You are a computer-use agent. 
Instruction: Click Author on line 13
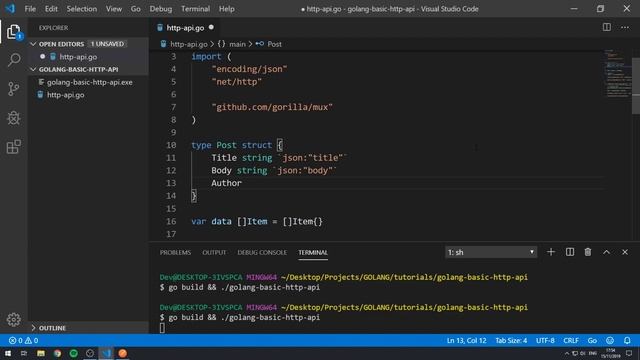(x=226, y=183)
